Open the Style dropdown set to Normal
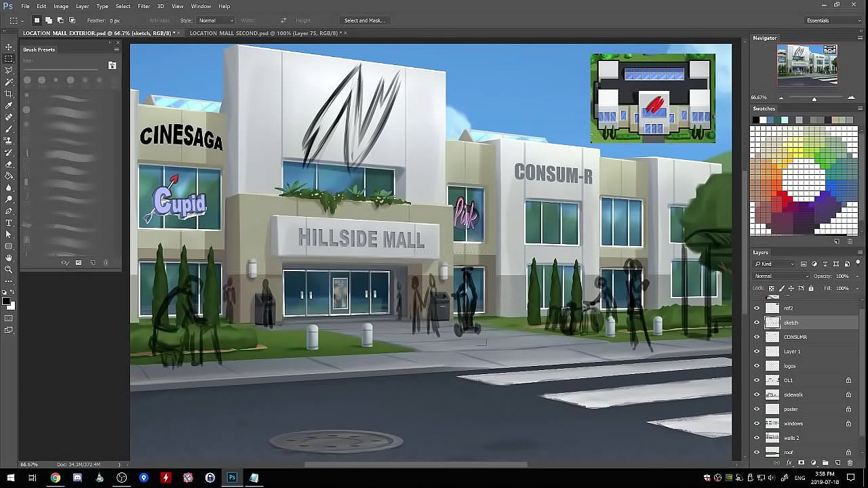This screenshot has width=868, height=488. tap(216, 20)
